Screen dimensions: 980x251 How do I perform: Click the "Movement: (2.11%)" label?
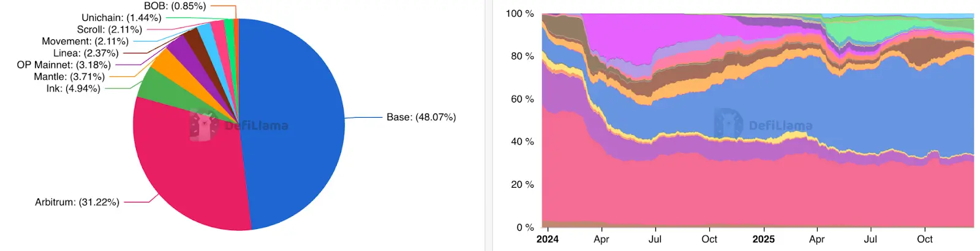tap(85, 41)
